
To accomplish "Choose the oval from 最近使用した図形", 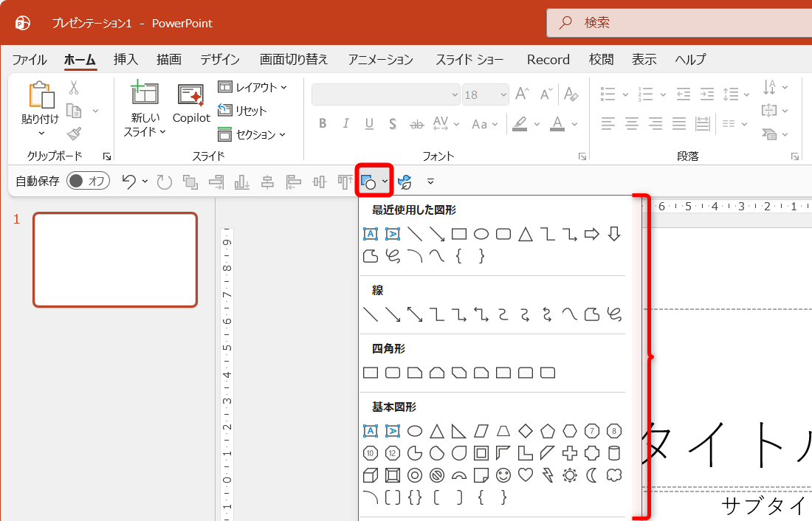I will [x=481, y=234].
